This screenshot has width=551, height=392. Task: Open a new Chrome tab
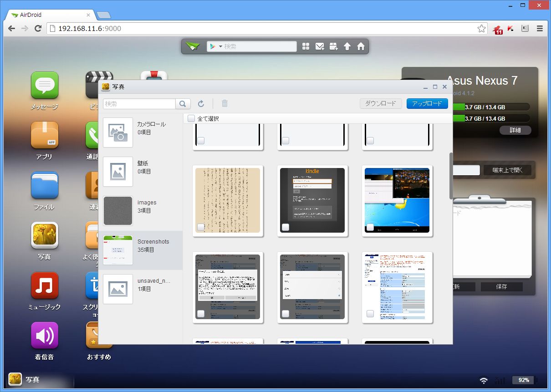[x=103, y=15]
